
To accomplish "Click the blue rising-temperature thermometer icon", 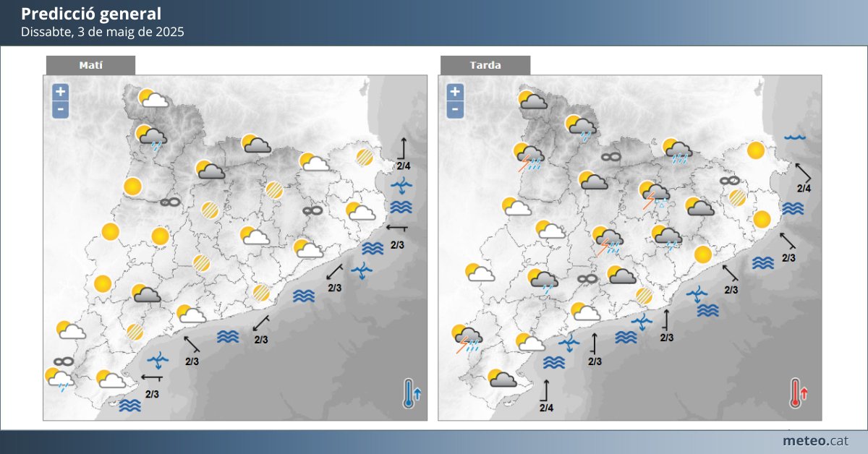I will pyautogui.click(x=412, y=393).
